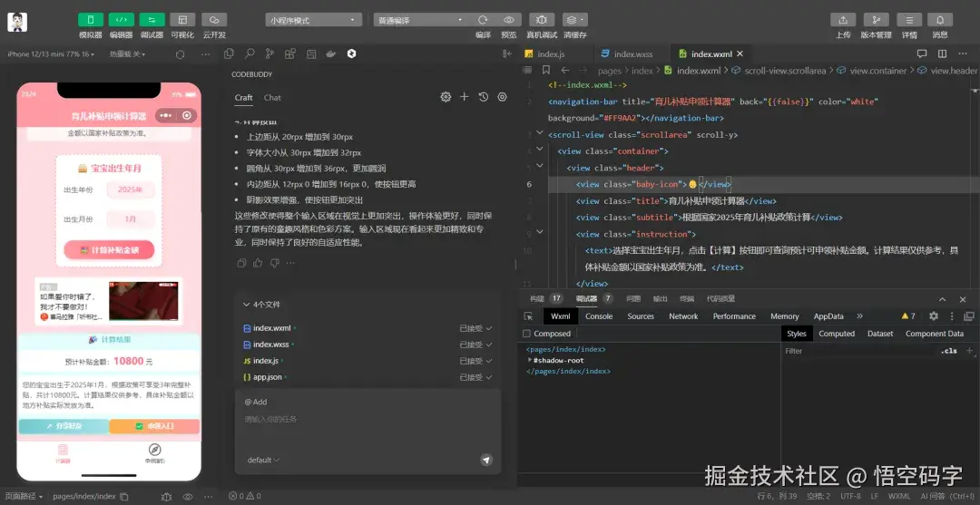This screenshot has width=980, height=505.
Task: Switch to the Network devtools tab
Action: 683,316
